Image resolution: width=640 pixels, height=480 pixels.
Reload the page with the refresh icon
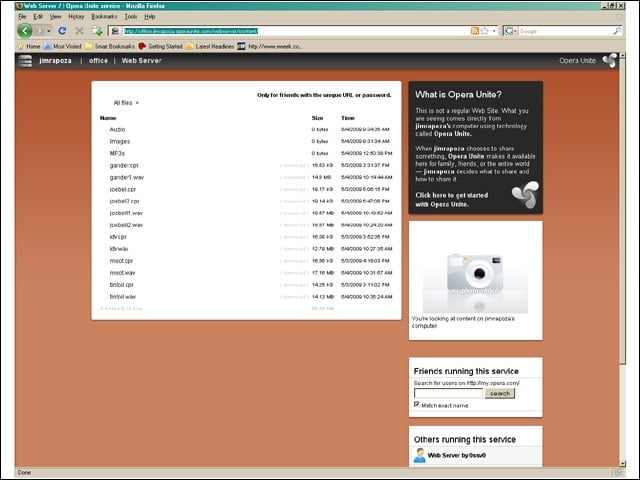click(62, 31)
